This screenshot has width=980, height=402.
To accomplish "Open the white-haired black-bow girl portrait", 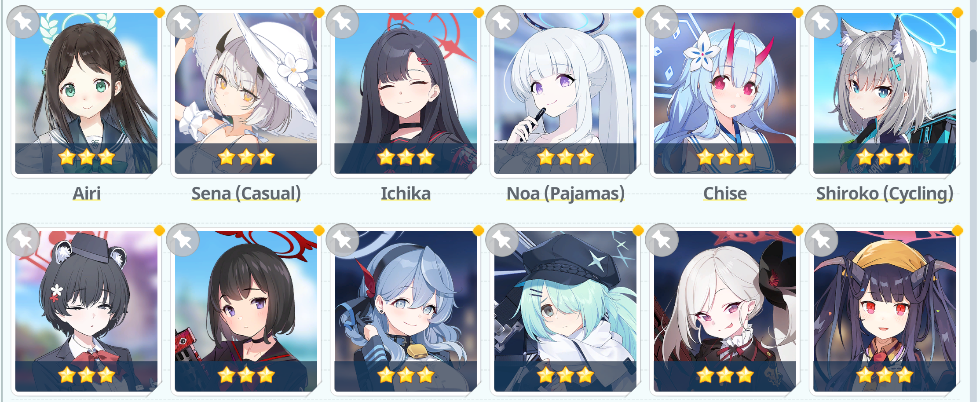I will click(x=725, y=311).
